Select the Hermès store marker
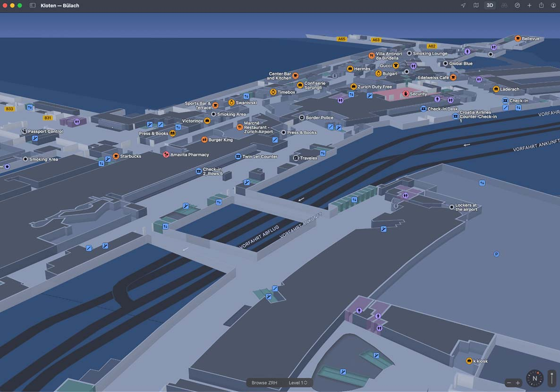The width and height of the screenshot is (560, 392). click(350, 69)
